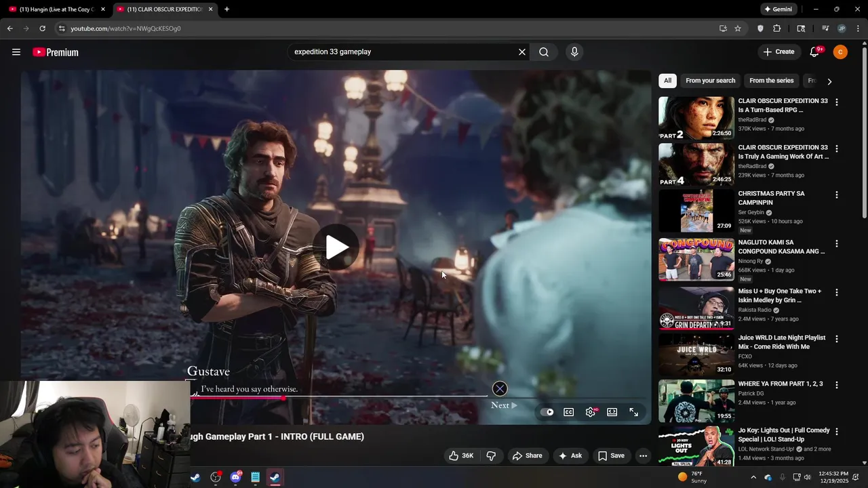Select the From your search chip

click(710, 81)
